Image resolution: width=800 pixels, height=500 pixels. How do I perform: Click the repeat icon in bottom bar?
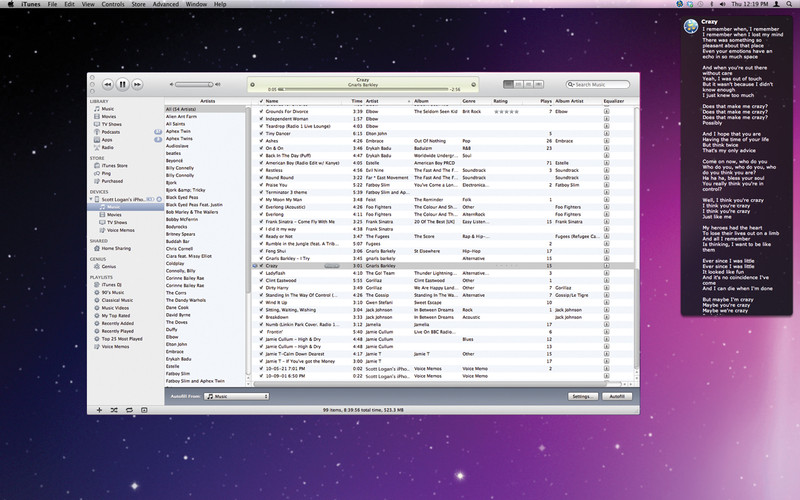pyautogui.click(x=130, y=411)
